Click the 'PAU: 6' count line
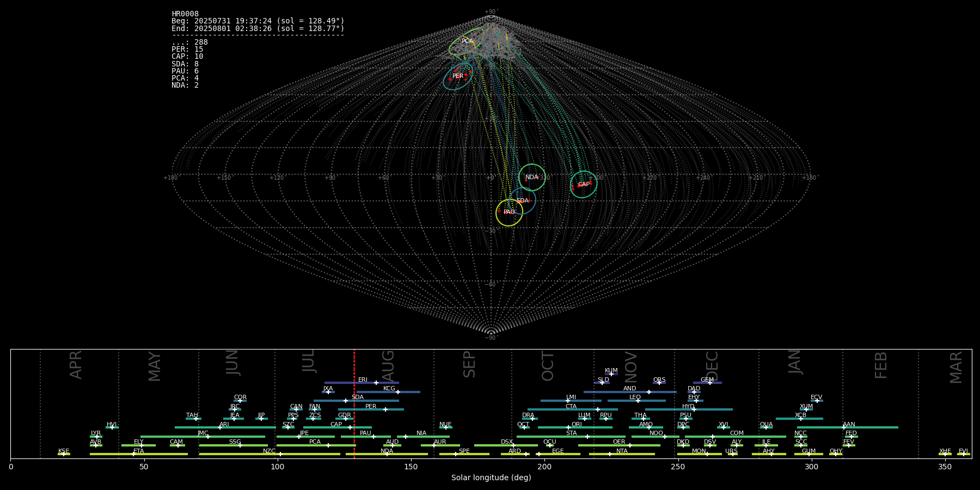 tap(185, 71)
